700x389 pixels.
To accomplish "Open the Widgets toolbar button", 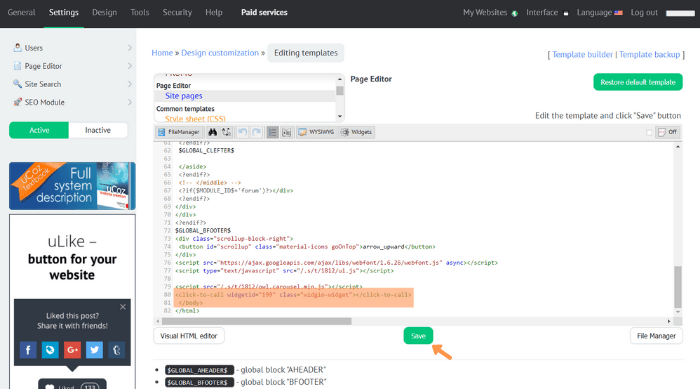I will coord(356,132).
